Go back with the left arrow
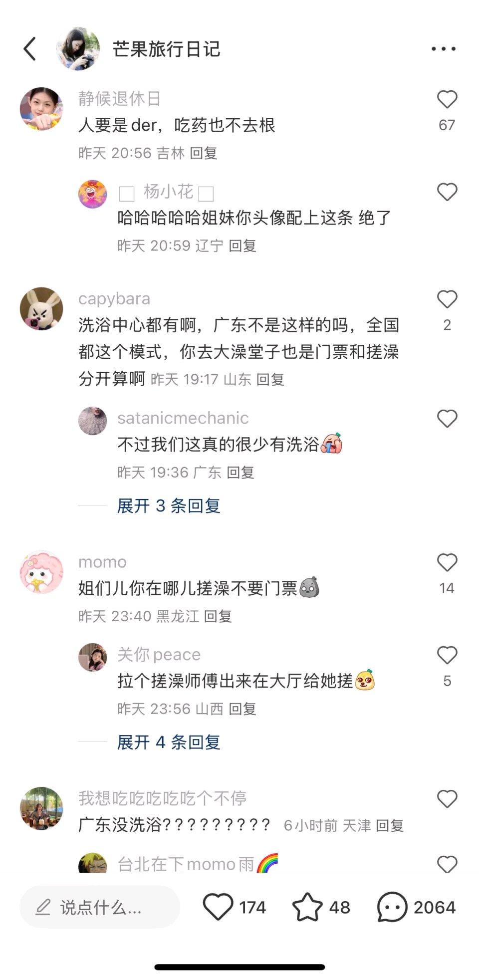 click(30, 49)
